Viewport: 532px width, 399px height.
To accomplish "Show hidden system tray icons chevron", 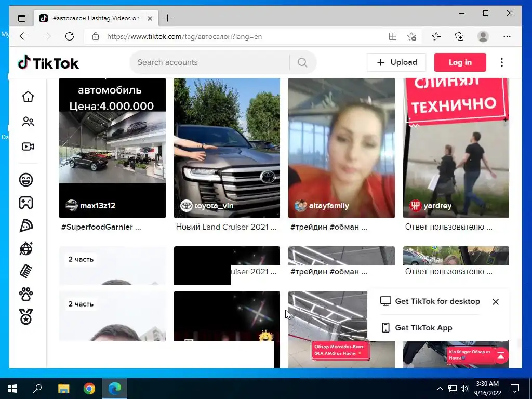I will tap(440, 389).
